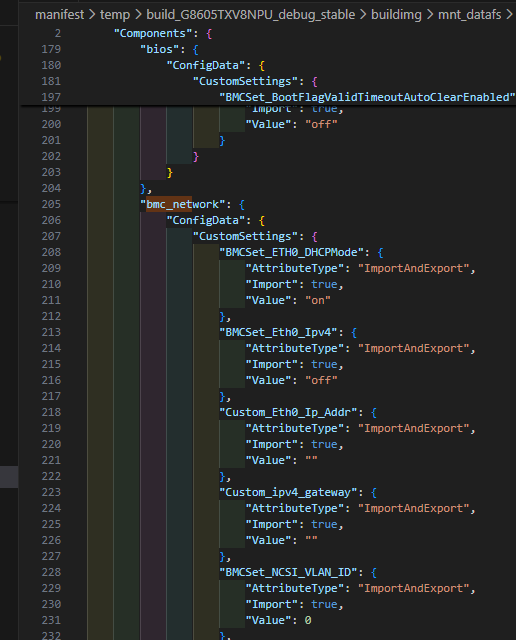Image resolution: width=516 pixels, height=640 pixels.
Task: Click the "BMCSet_ETH0_DHCPMode" key
Action: (291, 252)
